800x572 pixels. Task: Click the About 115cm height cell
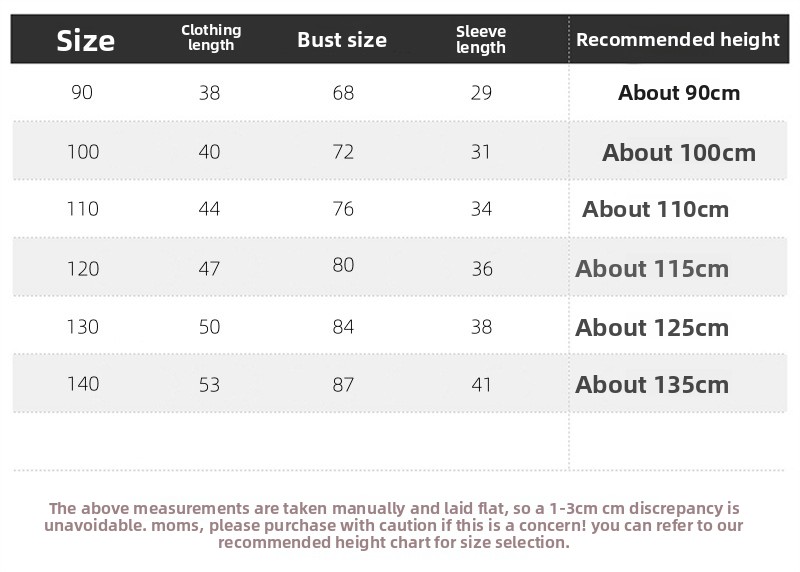(652, 268)
